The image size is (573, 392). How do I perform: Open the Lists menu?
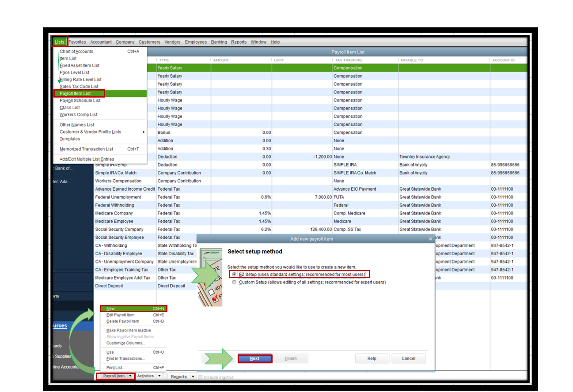59,41
